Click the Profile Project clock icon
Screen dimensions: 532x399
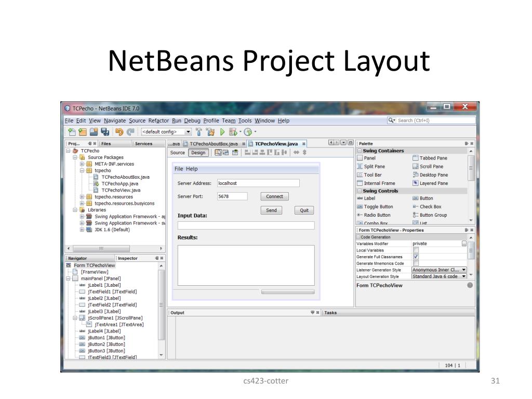(x=248, y=132)
